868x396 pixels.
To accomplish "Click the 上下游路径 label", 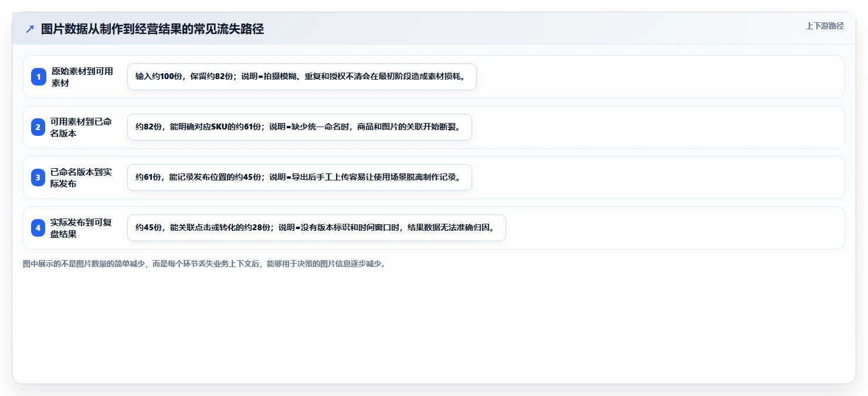I will [x=825, y=26].
